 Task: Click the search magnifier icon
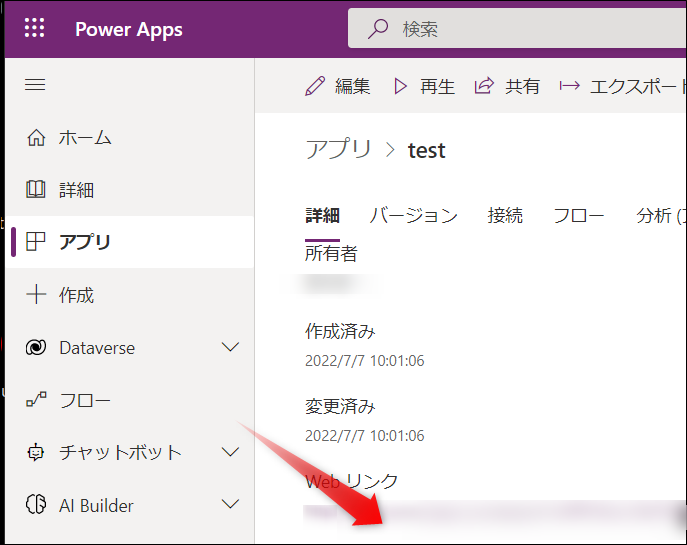point(378,29)
